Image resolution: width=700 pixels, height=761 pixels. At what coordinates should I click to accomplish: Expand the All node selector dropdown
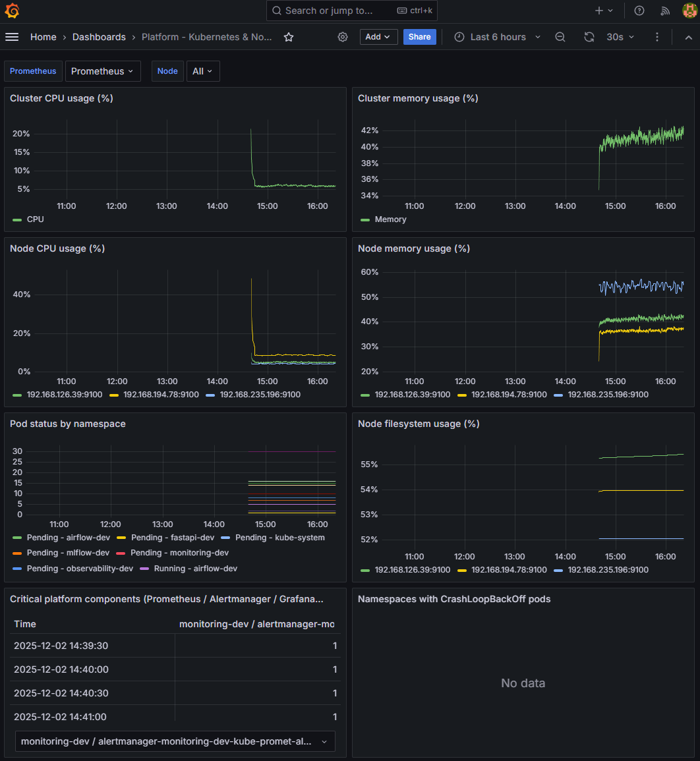pyautogui.click(x=202, y=70)
